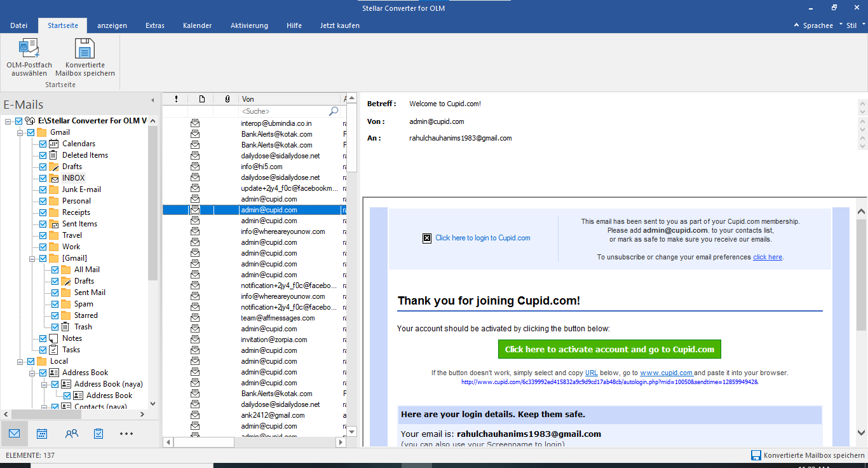Collapse the Gmail folder tree node
The width and height of the screenshot is (868, 468).
click(20, 132)
